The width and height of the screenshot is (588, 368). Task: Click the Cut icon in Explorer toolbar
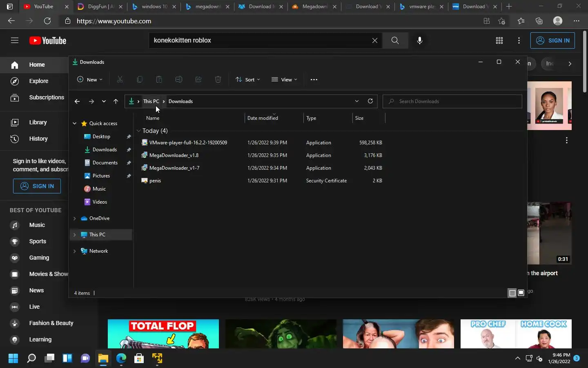click(x=120, y=80)
